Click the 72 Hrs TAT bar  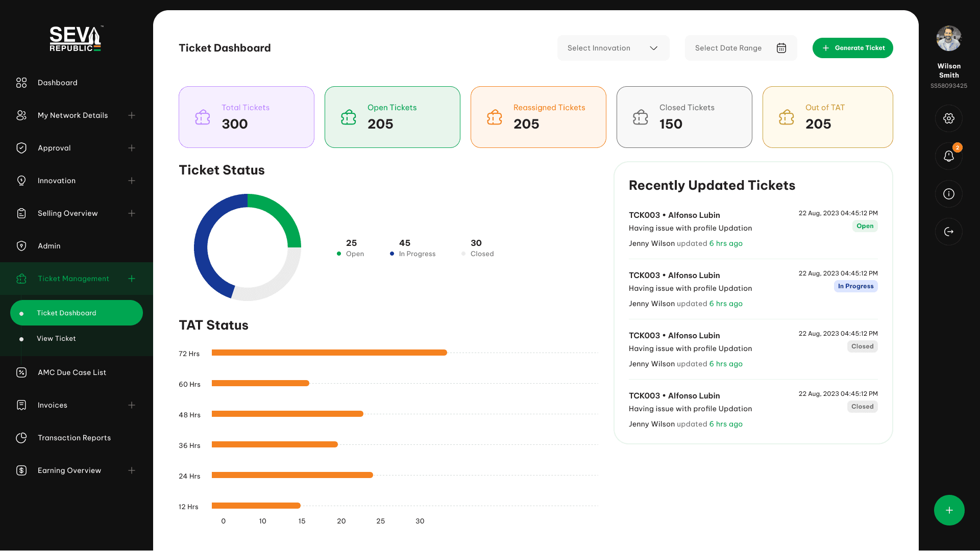[329, 353]
